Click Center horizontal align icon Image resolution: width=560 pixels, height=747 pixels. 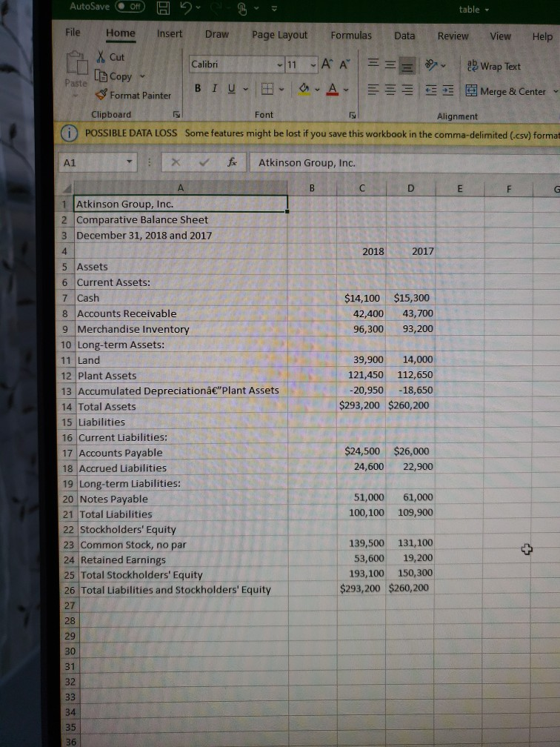point(390,90)
